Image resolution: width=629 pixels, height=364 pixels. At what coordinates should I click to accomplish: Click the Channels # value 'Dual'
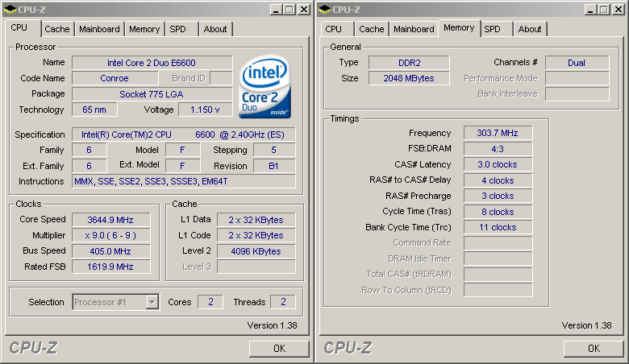click(577, 63)
